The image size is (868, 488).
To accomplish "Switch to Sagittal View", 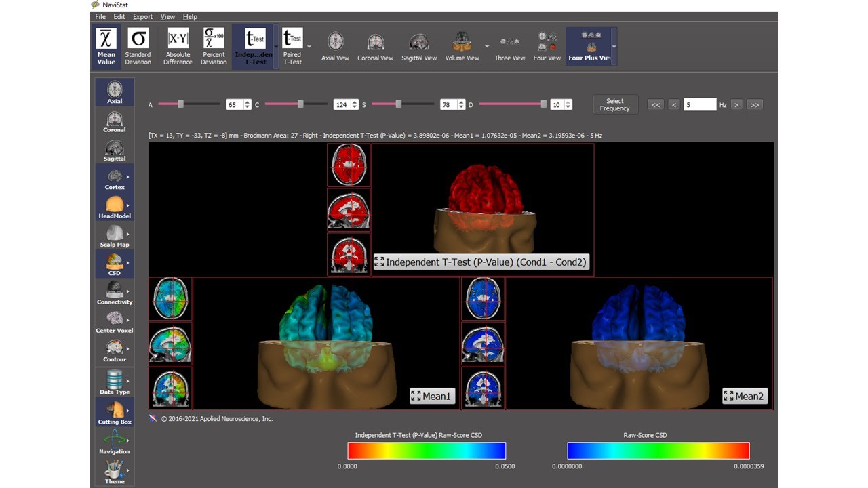I will click(419, 47).
